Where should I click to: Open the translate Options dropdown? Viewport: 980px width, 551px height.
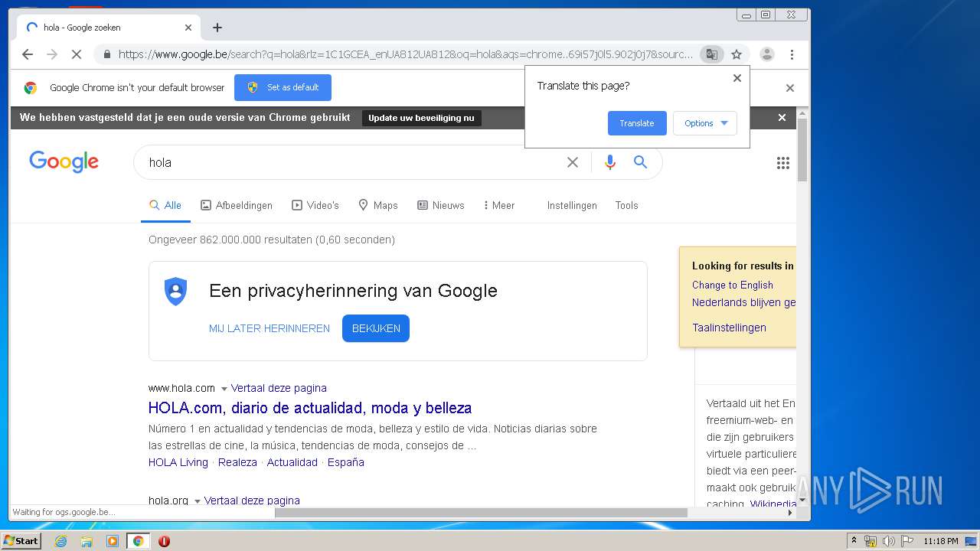(705, 123)
